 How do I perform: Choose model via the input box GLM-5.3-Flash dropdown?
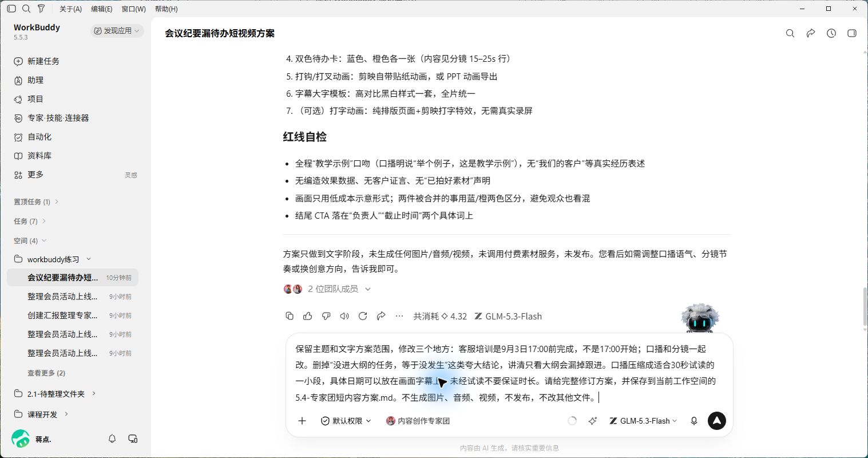point(643,421)
